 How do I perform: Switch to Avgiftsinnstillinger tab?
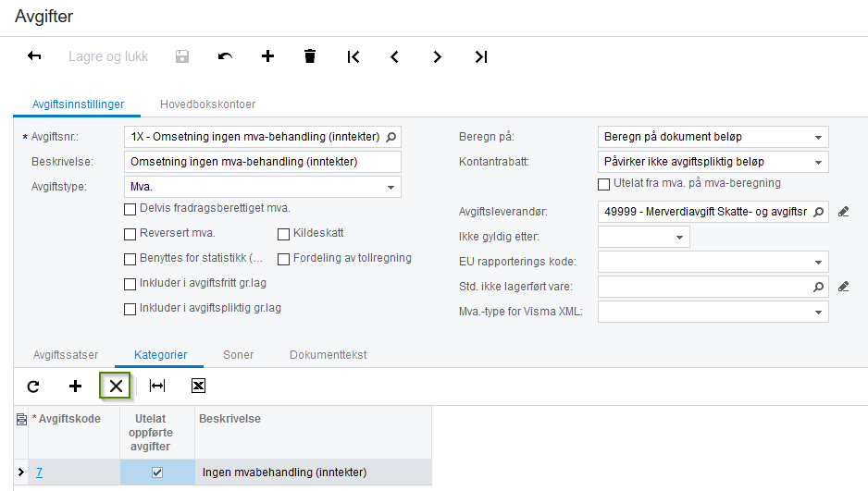pyautogui.click(x=78, y=104)
